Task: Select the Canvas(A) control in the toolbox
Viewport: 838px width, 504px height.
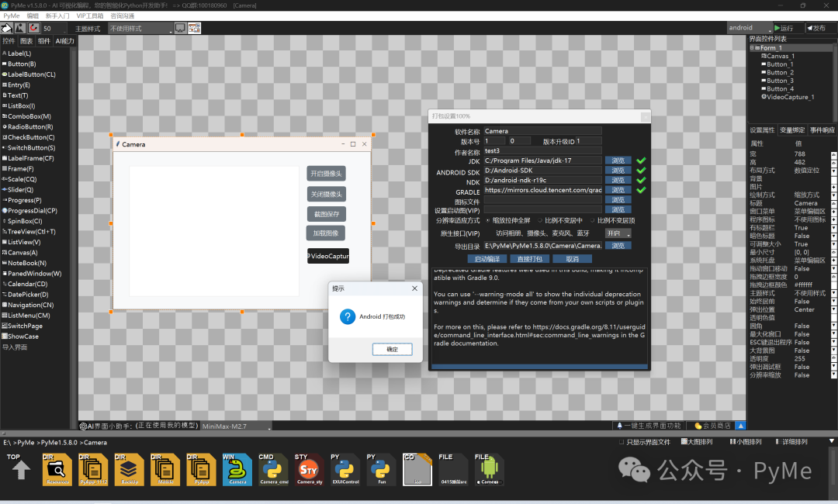Action: tap(20, 253)
